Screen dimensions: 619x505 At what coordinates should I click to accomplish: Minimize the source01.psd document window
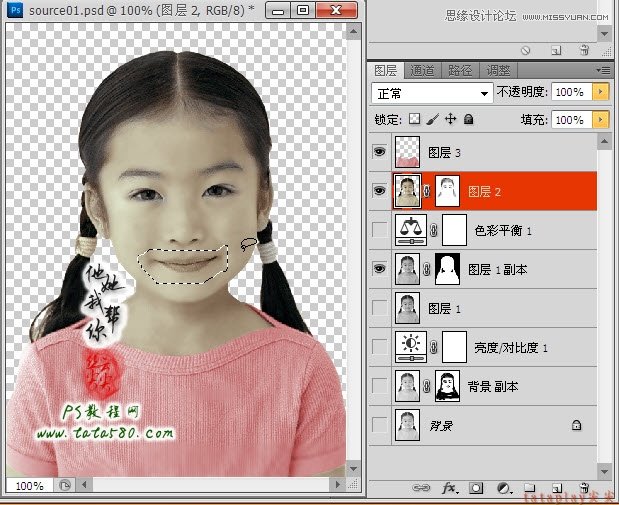click(278, 10)
